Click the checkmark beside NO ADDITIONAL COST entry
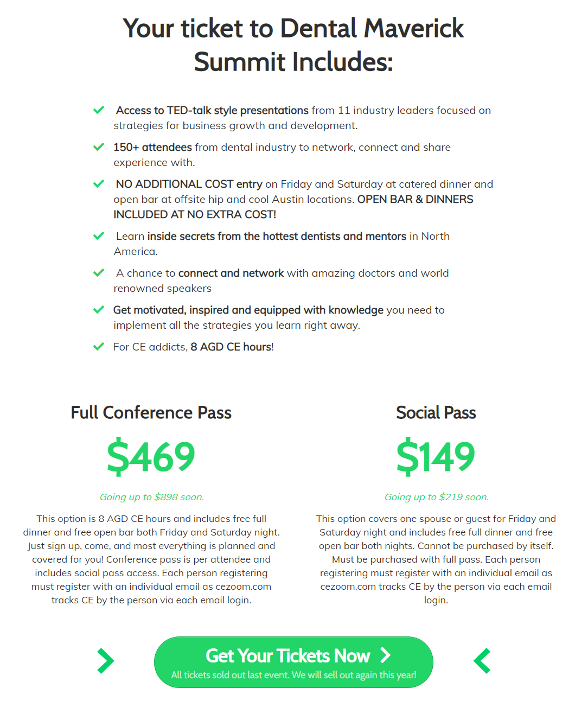 (x=99, y=184)
